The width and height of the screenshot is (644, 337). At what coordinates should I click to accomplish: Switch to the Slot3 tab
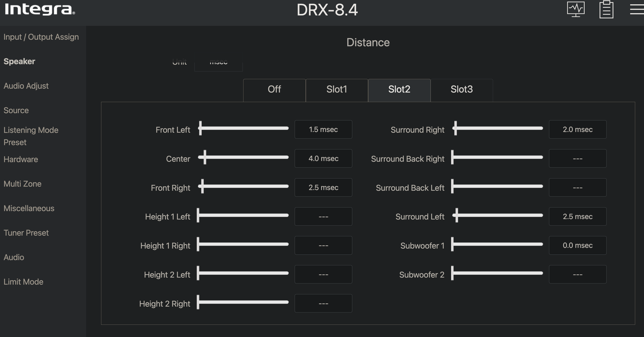point(462,89)
